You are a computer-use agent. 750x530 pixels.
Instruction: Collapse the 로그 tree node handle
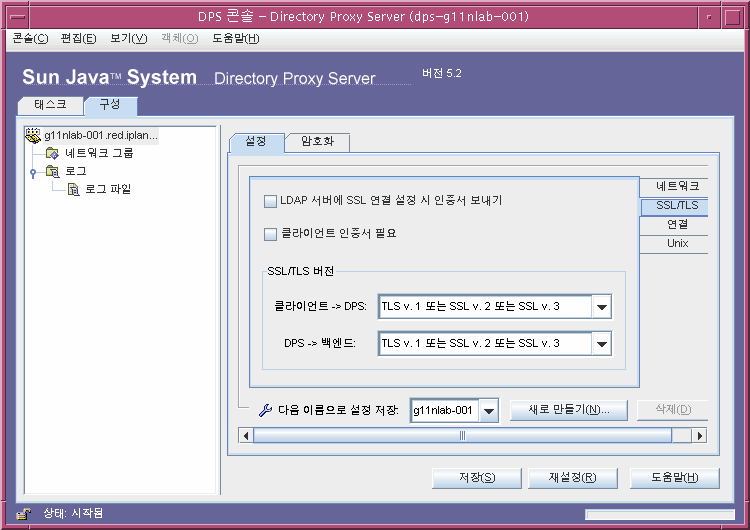[33, 173]
